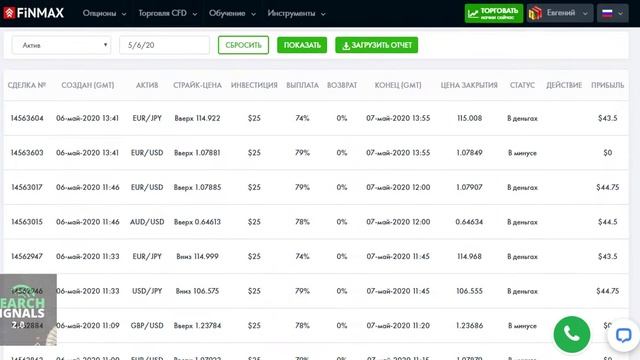The width and height of the screenshot is (640, 360).
Task: Click the Актив column header
Action: click(x=147, y=85)
